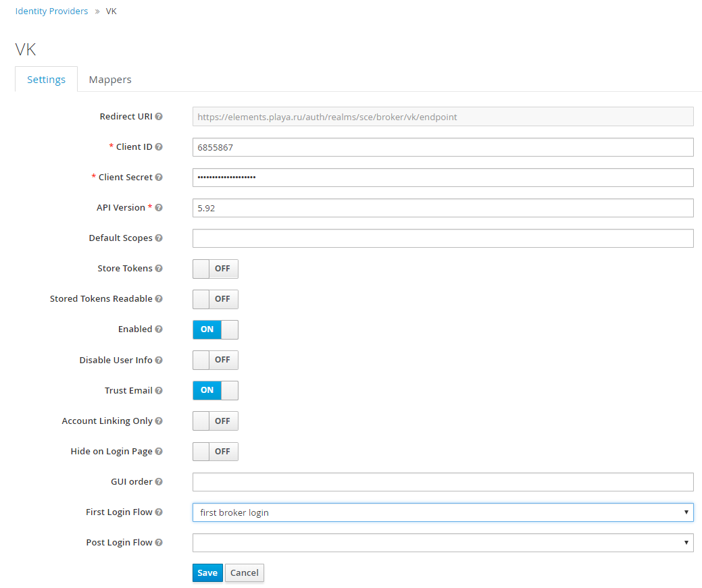702x588 pixels.
Task: Turn off the Trust Email switch
Action: pos(216,390)
